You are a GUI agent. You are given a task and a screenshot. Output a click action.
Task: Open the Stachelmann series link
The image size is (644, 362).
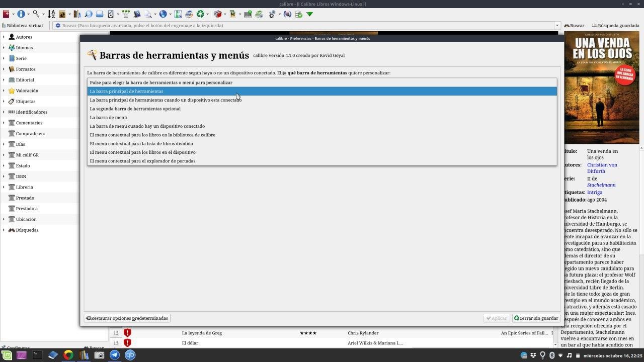coord(601,185)
